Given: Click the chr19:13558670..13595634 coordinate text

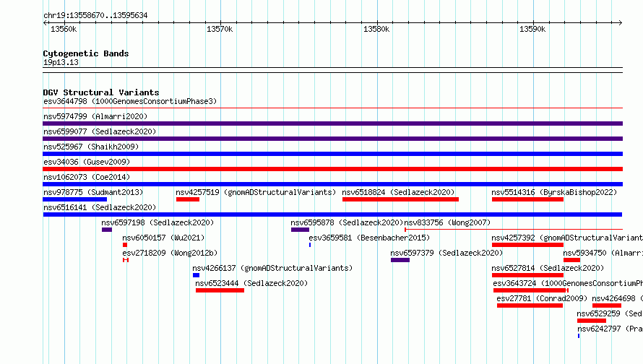Looking at the screenshot, I should tap(95, 15).
